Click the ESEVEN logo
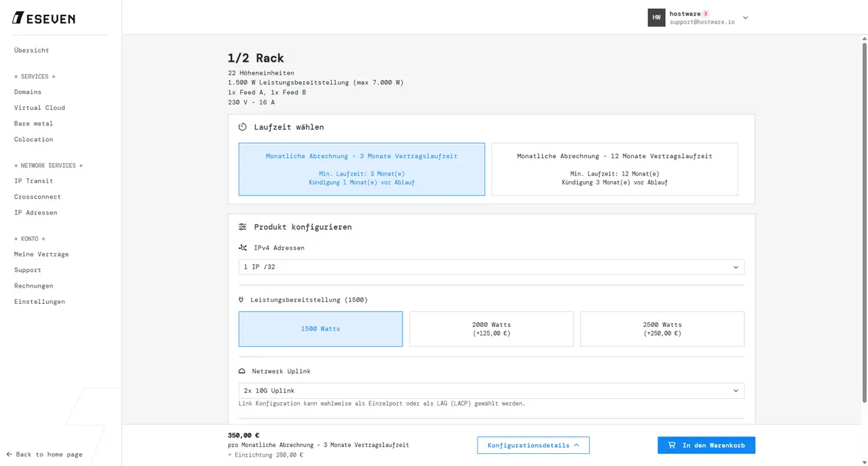 point(44,18)
